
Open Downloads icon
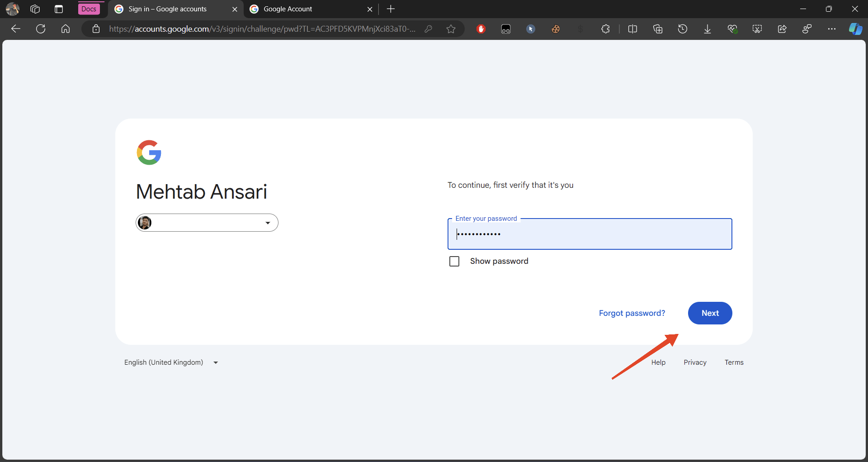click(x=708, y=29)
